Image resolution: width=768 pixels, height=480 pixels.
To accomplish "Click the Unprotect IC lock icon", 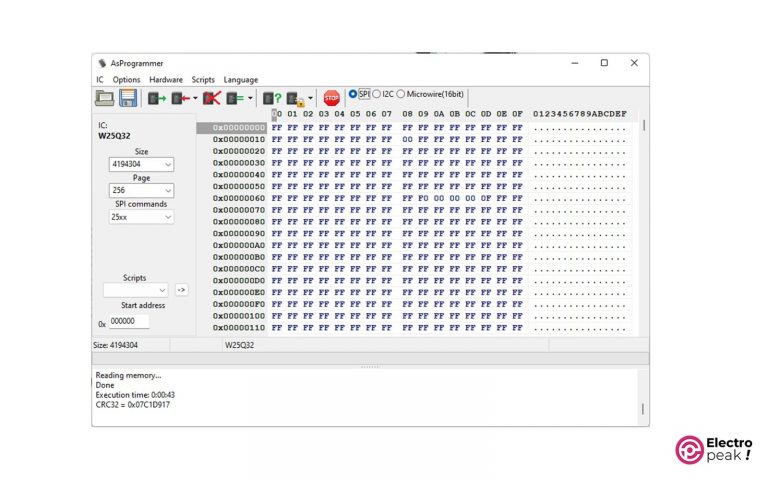I will [x=295, y=99].
